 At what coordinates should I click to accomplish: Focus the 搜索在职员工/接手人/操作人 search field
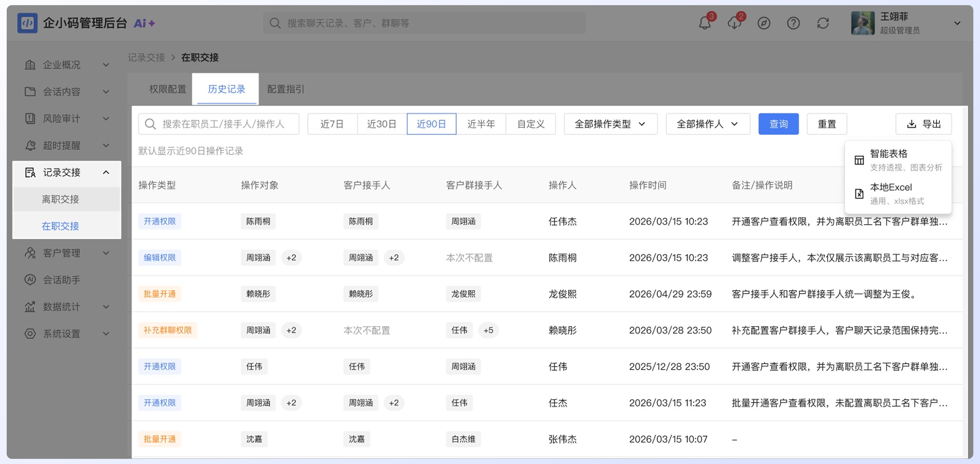(x=218, y=124)
